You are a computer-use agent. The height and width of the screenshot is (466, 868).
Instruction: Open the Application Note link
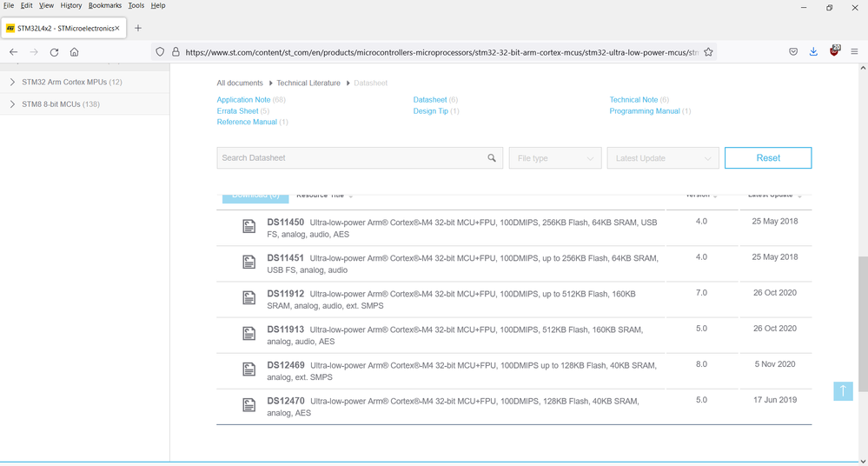pos(243,100)
